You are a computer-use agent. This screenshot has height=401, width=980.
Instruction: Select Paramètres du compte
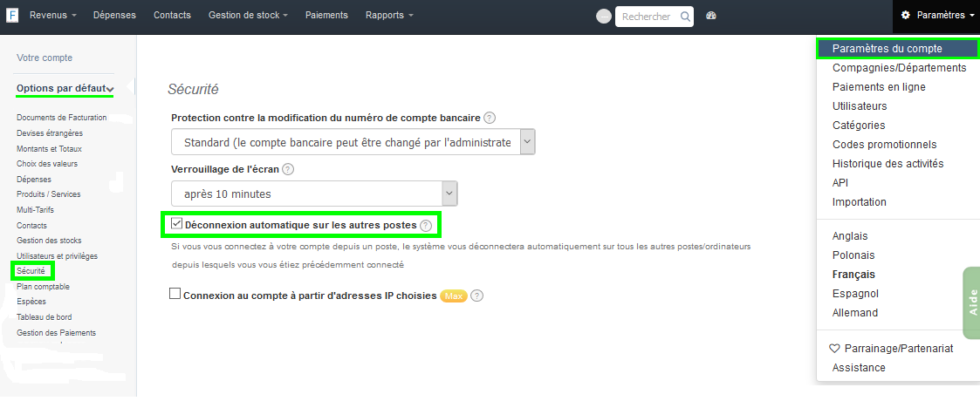point(897,49)
